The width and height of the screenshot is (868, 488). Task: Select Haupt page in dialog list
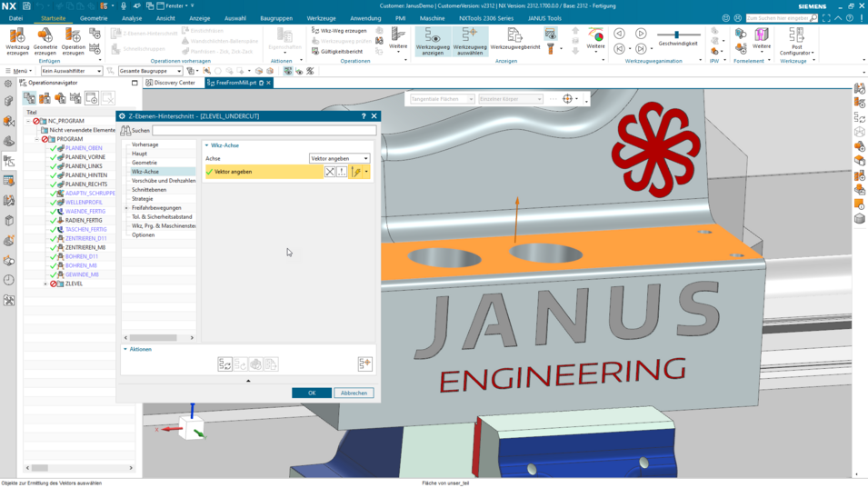point(139,154)
